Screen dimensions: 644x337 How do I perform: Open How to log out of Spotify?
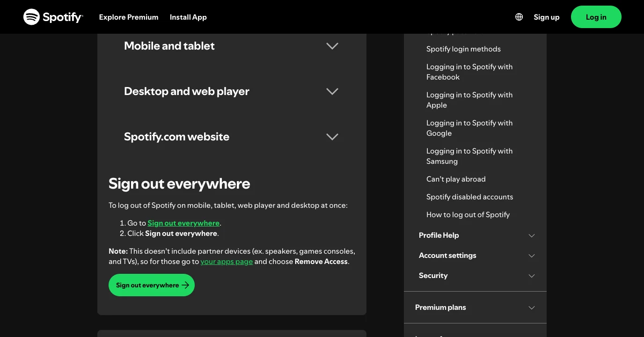click(x=468, y=215)
